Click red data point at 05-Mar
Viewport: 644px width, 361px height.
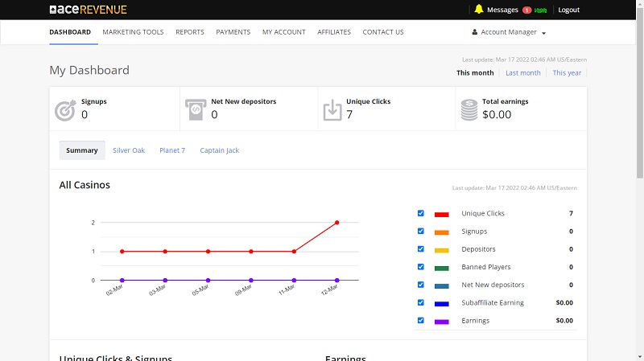[x=208, y=252]
